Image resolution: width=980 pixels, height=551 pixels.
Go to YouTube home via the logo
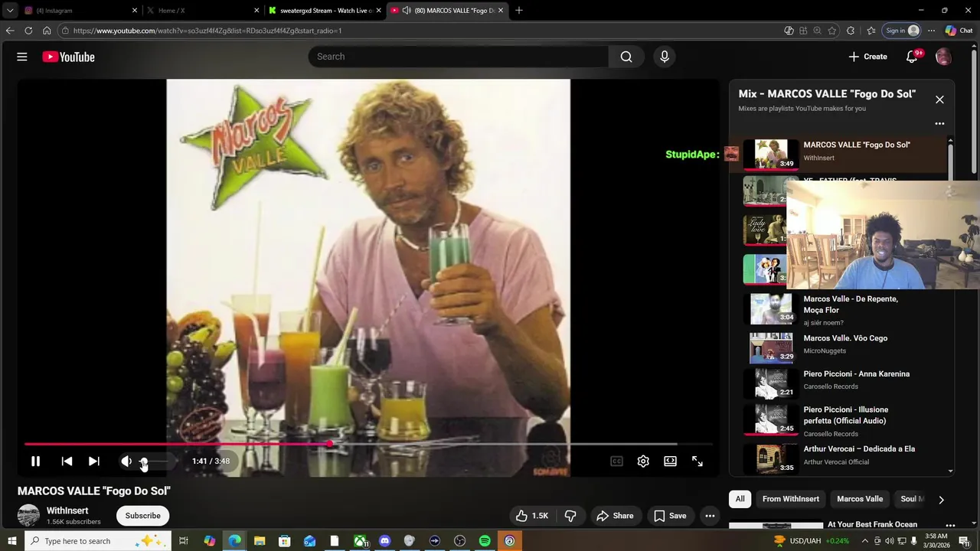click(x=68, y=57)
